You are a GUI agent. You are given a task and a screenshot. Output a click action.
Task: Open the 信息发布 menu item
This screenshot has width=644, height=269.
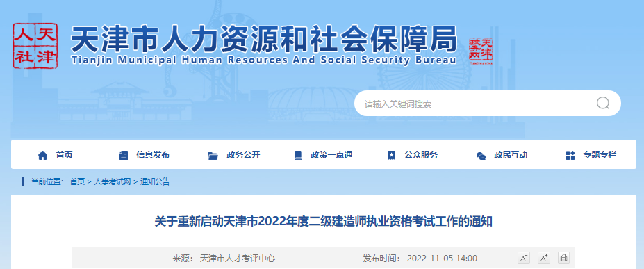pos(153,155)
